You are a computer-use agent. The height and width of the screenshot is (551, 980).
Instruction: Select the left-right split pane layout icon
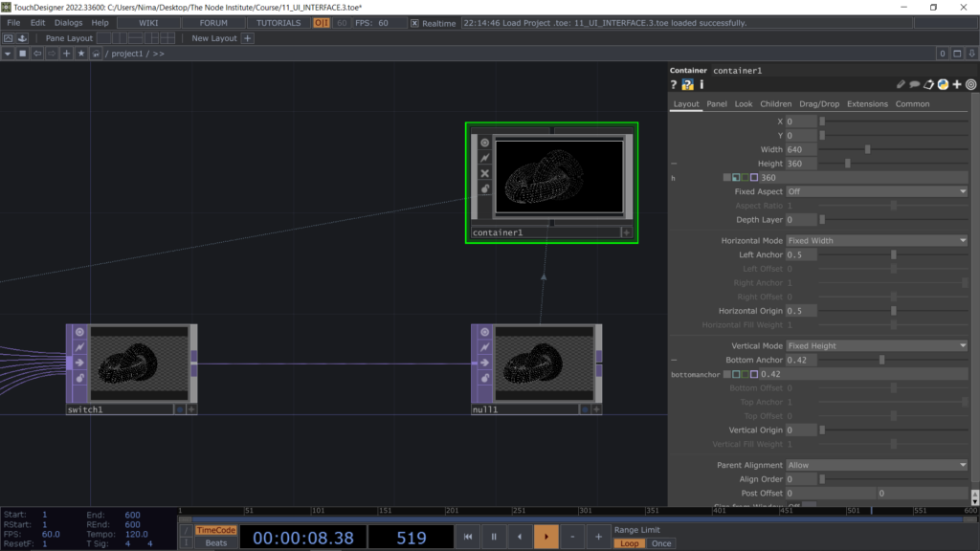click(120, 38)
